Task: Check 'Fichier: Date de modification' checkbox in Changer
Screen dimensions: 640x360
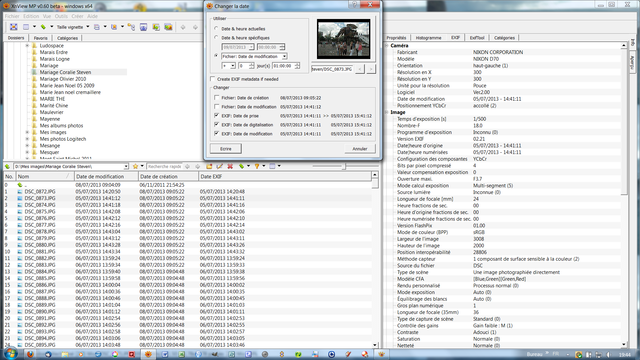Action: pyautogui.click(x=217, y=107)
